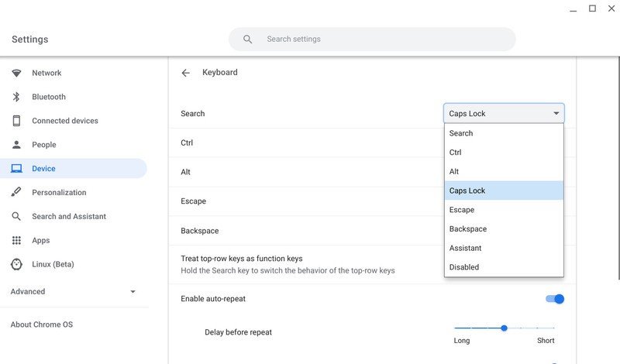Click the Apps grid icon

tap(16, 240)
